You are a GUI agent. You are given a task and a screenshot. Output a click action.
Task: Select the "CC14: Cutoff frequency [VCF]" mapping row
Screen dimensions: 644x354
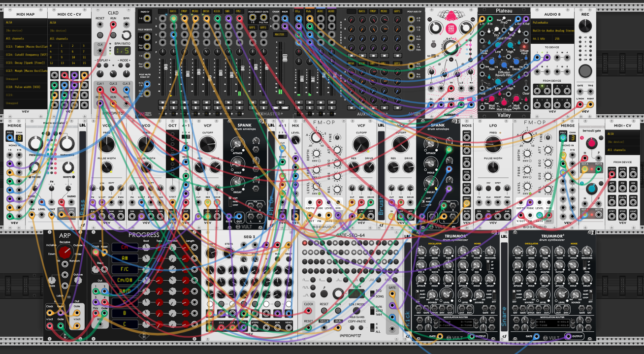(25, 54)
